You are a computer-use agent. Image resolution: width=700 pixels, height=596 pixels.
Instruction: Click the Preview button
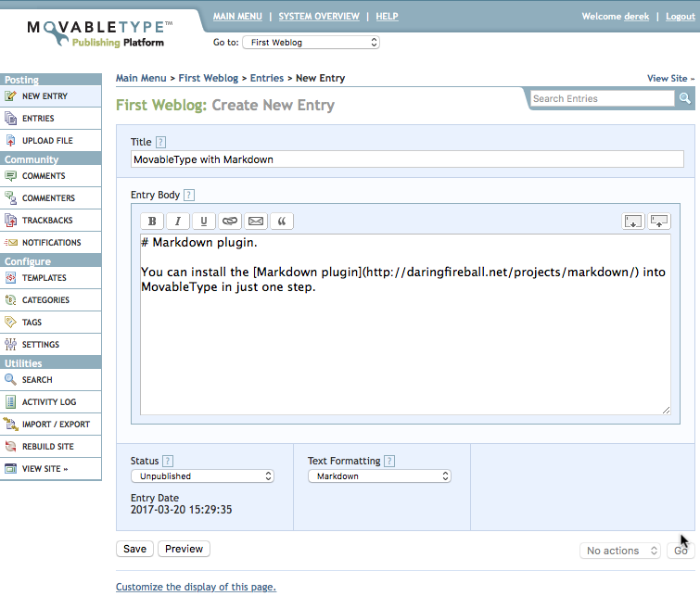tap(184, 549)
